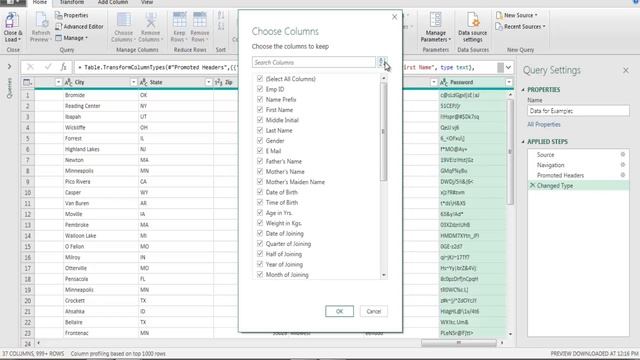640x360 pixels.
Task: Switch to the Transform ribbon tab
Action: 72,2
